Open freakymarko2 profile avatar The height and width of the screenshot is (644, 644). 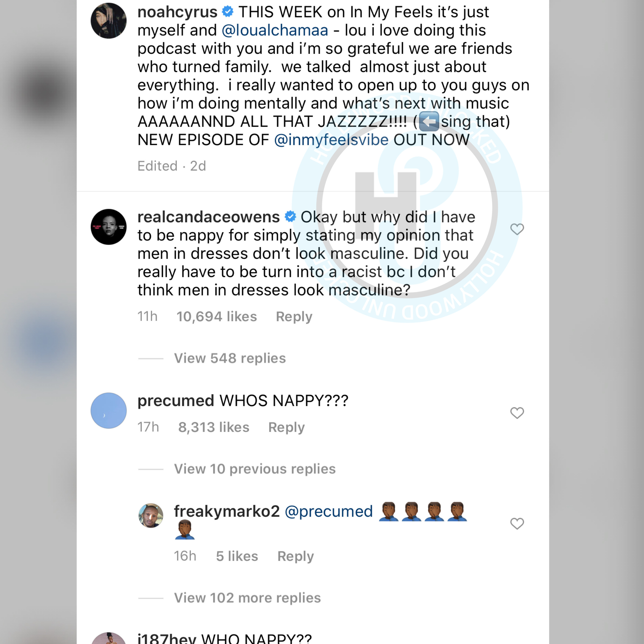point(151,515)
